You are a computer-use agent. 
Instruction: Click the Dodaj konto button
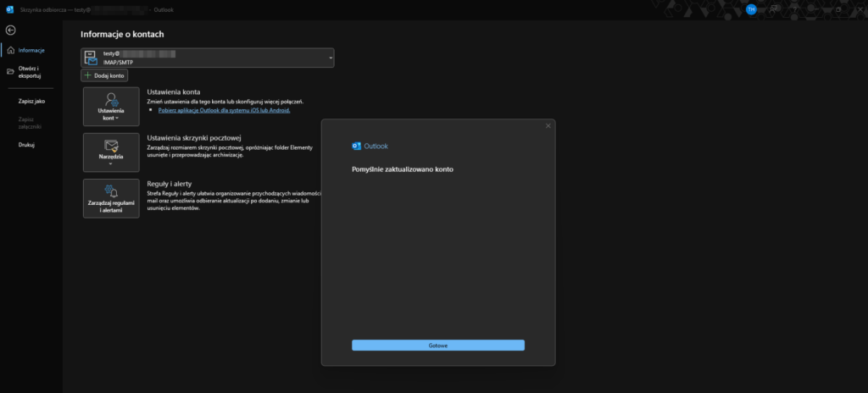104,75
